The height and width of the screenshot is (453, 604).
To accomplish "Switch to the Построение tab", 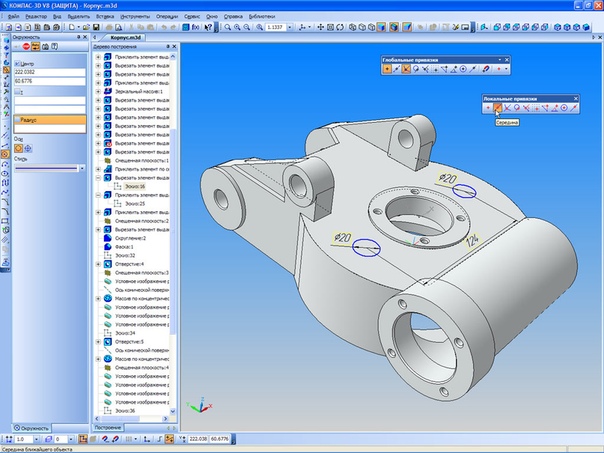I will pos(110,427).
